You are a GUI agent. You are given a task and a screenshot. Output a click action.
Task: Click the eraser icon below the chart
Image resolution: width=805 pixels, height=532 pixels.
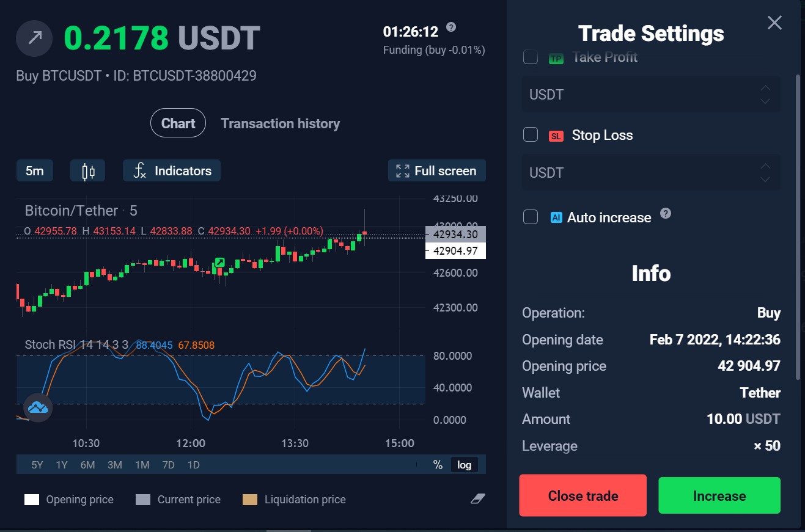(478, 499)
